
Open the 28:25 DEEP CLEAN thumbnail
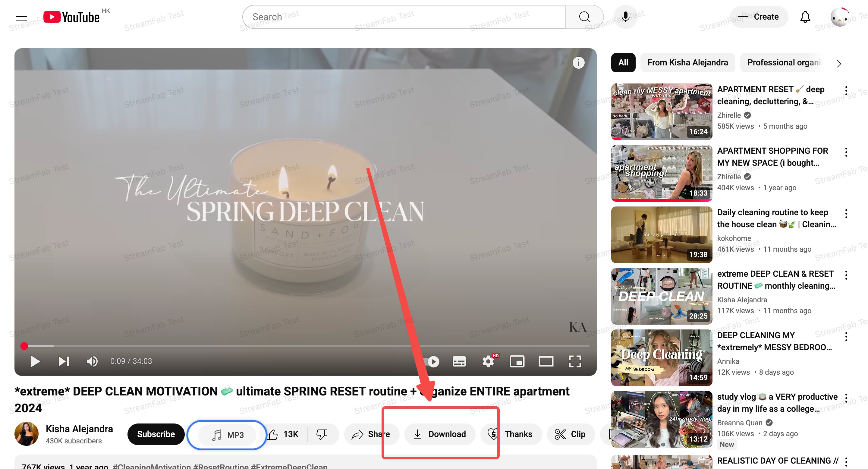tap(662, 296)
